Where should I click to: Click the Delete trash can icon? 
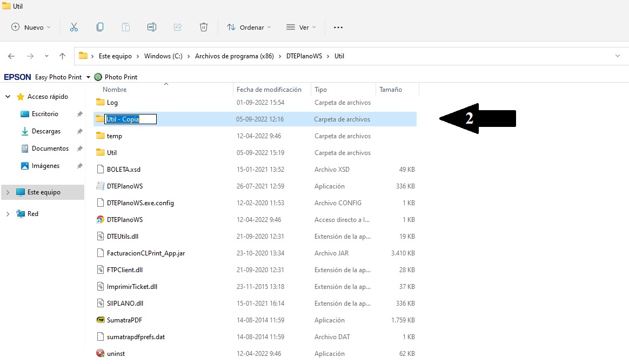point(204,27)
